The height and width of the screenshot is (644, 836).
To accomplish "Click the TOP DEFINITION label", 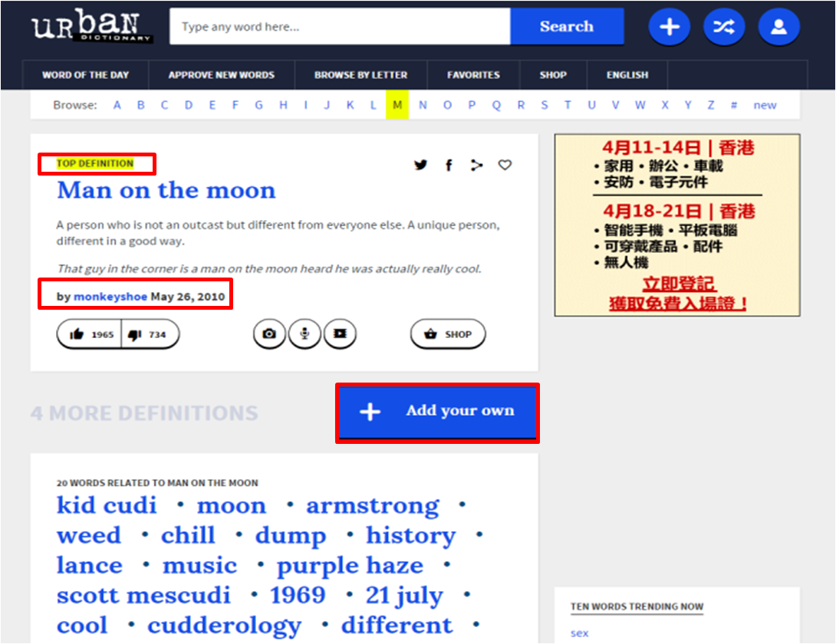I will click(95, 163).
